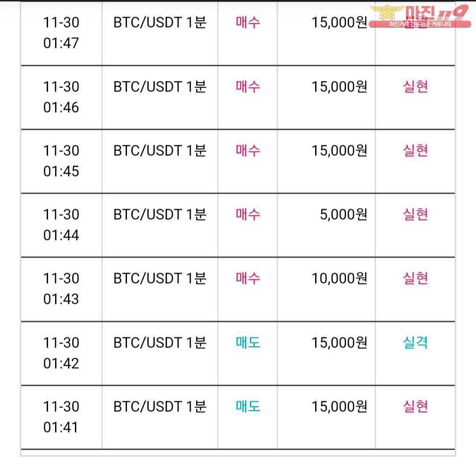Click the 매도 label at 01:42

[x=248, y=343]
